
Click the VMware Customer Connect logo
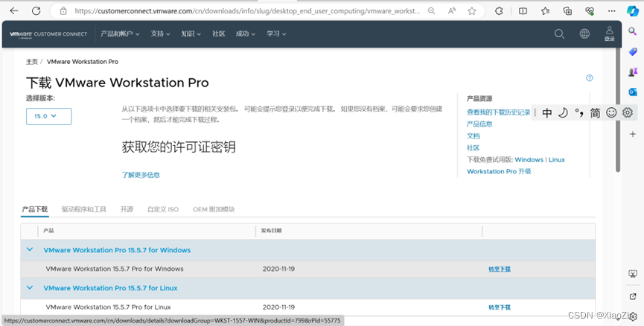pos(48,34)
